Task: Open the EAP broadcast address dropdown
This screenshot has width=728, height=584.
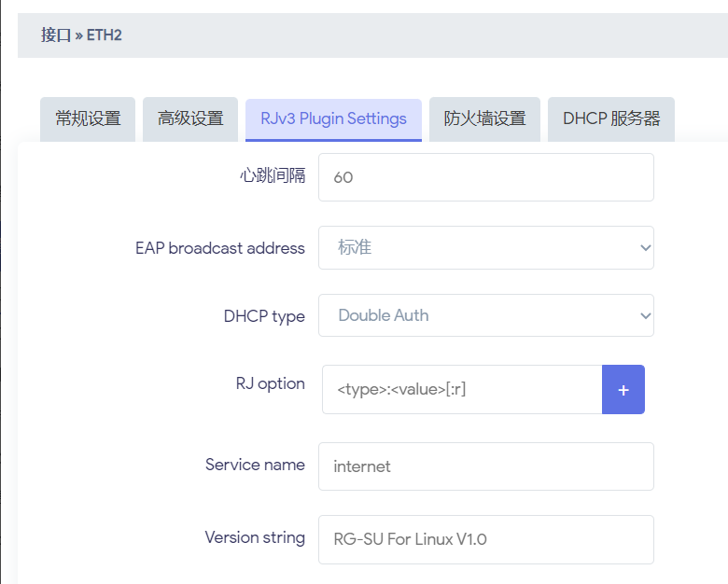Action: [486, 248]
